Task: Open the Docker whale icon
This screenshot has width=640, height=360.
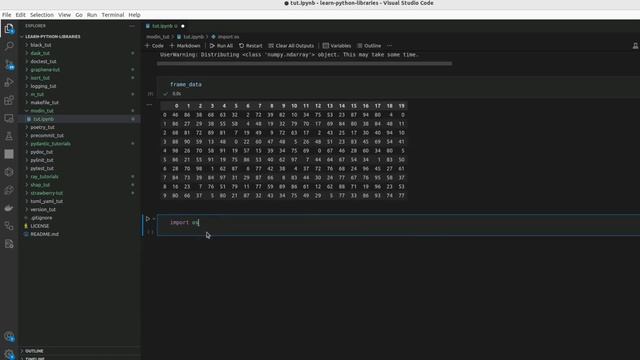Action: (9, 208)
